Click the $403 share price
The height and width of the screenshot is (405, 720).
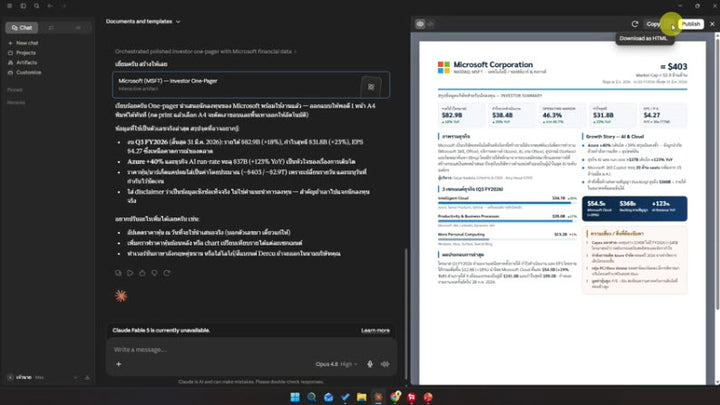pyautogui.click(x=674, y=67)
